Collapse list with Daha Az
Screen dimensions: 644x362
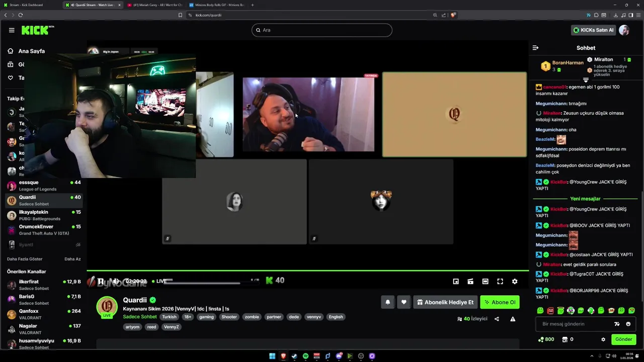pyautogui.click(x=72, y=259)
